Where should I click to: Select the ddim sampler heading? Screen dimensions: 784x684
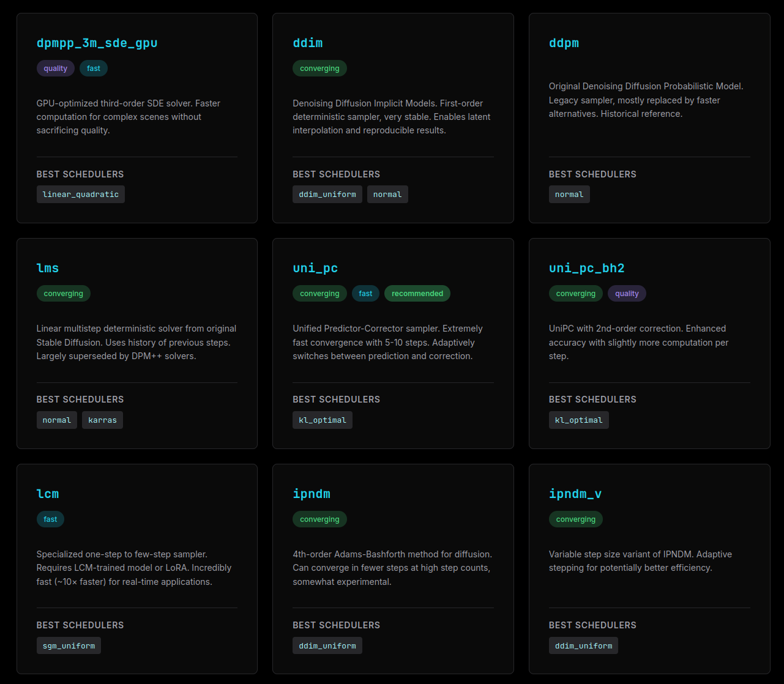click(x=307, y=43)
